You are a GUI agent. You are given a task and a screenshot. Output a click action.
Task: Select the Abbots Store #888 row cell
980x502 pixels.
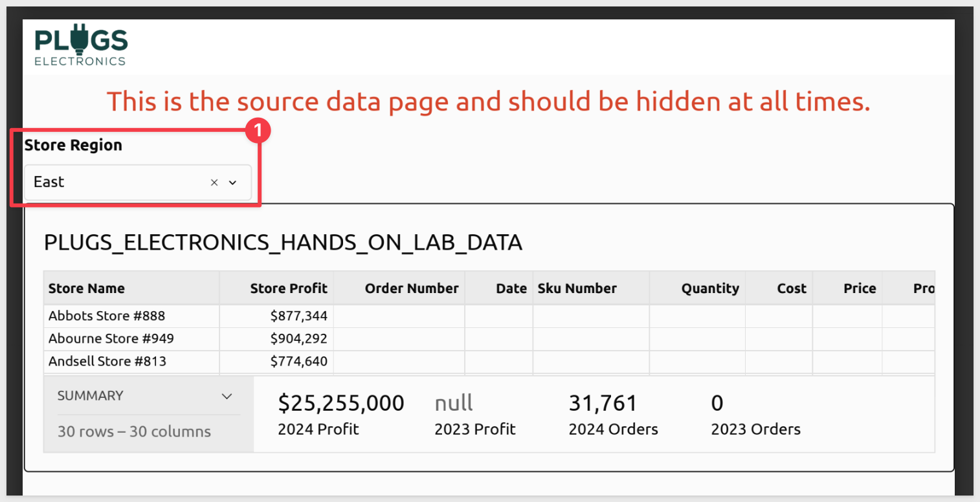(x=107, y=316)
